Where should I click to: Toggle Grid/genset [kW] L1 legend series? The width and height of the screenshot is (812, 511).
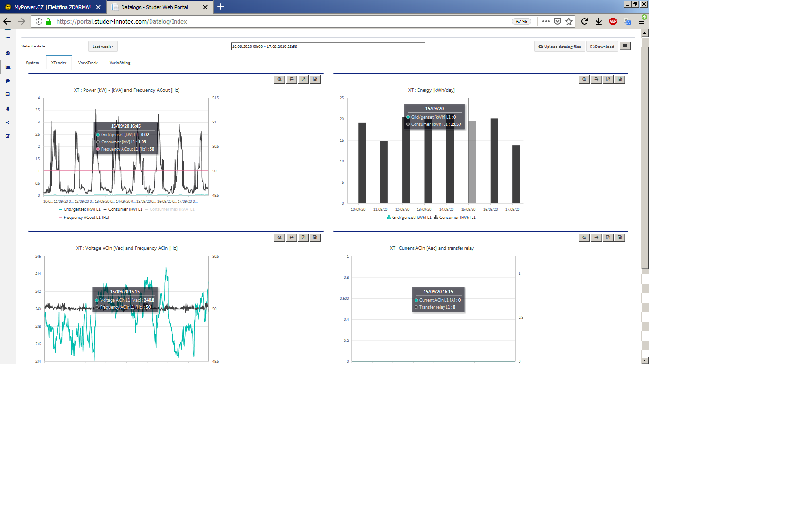click(x=79, y=209)
